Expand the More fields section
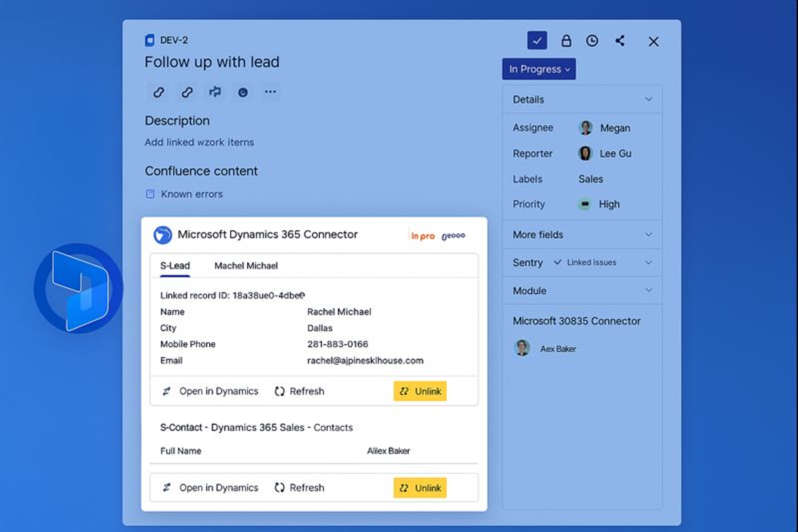798x532 pixels. [x=649, y=235]
